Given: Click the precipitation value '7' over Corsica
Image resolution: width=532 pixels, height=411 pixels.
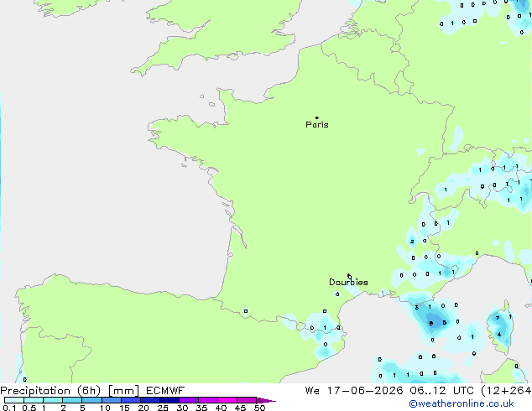Looking at the screenshot, I should (498, 318).
